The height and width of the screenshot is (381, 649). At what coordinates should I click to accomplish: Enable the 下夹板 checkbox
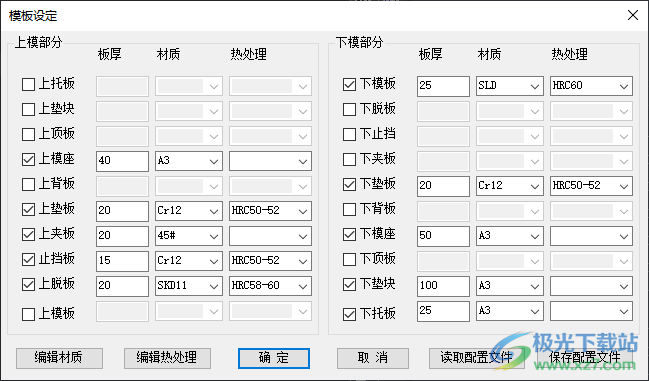click(x=349, y=159)
